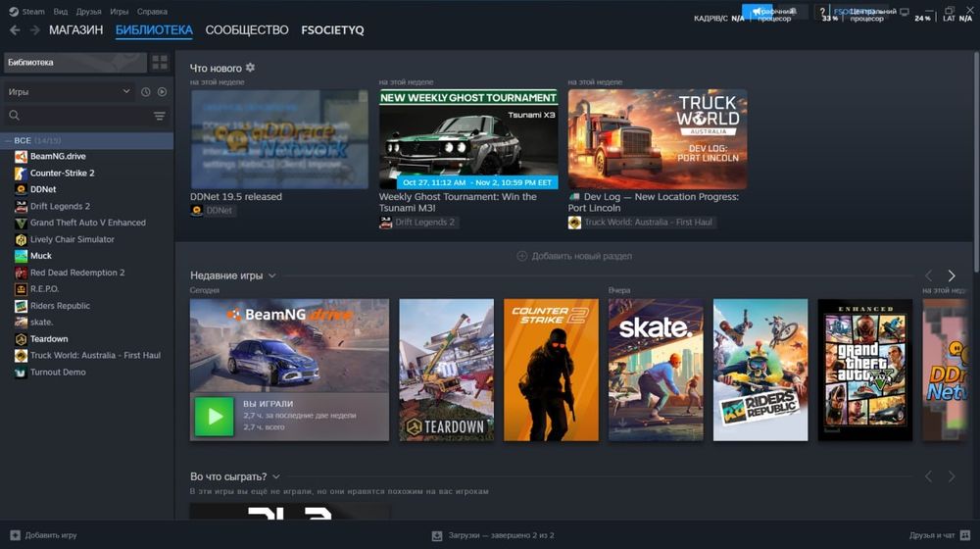Open the Riders Republic game cover
This screenshot has width=980, height=549.
760,370
